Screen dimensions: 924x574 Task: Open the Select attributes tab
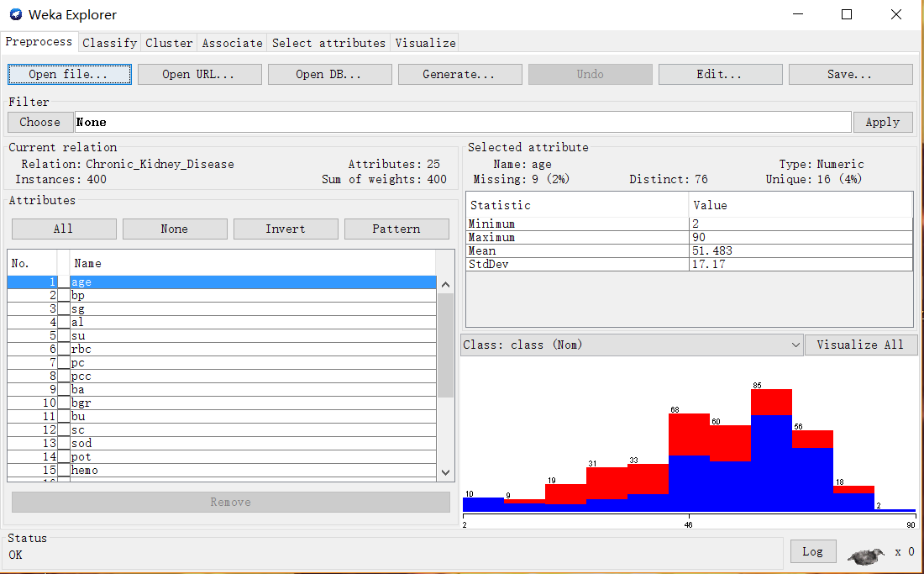point(328,43)
